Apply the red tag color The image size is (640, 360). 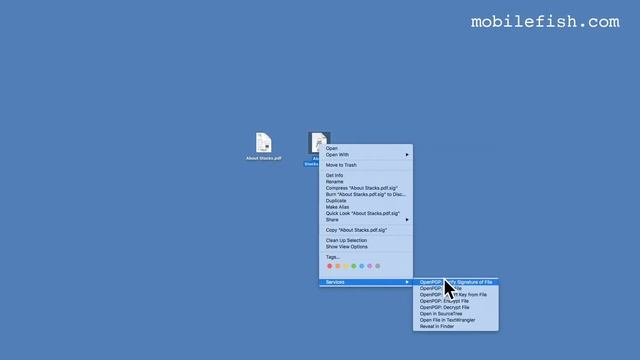(330, 266)
